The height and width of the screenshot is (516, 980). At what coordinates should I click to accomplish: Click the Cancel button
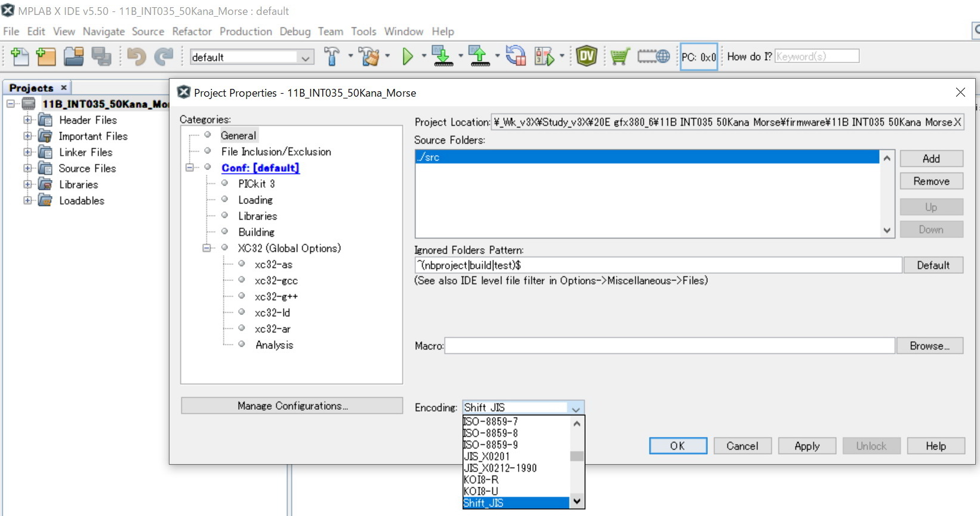(742, 446)
